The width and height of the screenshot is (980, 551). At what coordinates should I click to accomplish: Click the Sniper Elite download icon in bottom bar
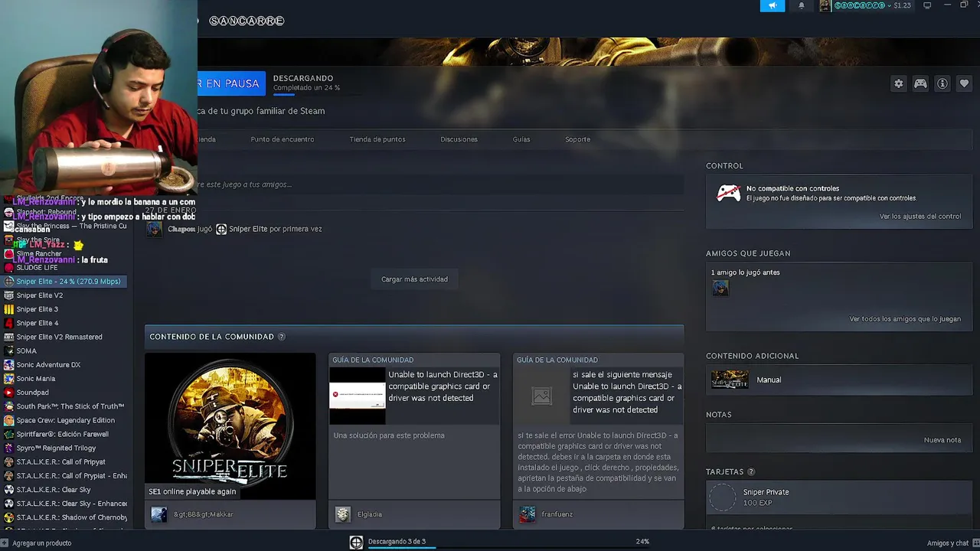(356, 543)
